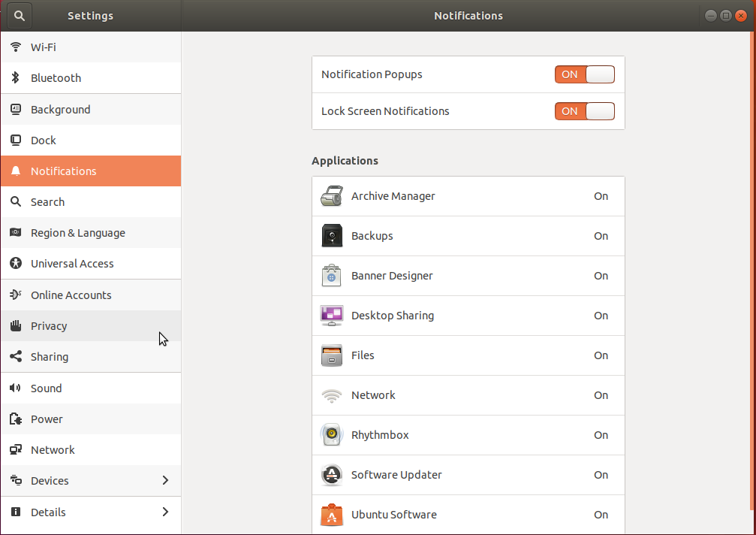The image size is (756, 535).
Task: Toggle the Notification Popups switch off
Action: pos(585,74)
